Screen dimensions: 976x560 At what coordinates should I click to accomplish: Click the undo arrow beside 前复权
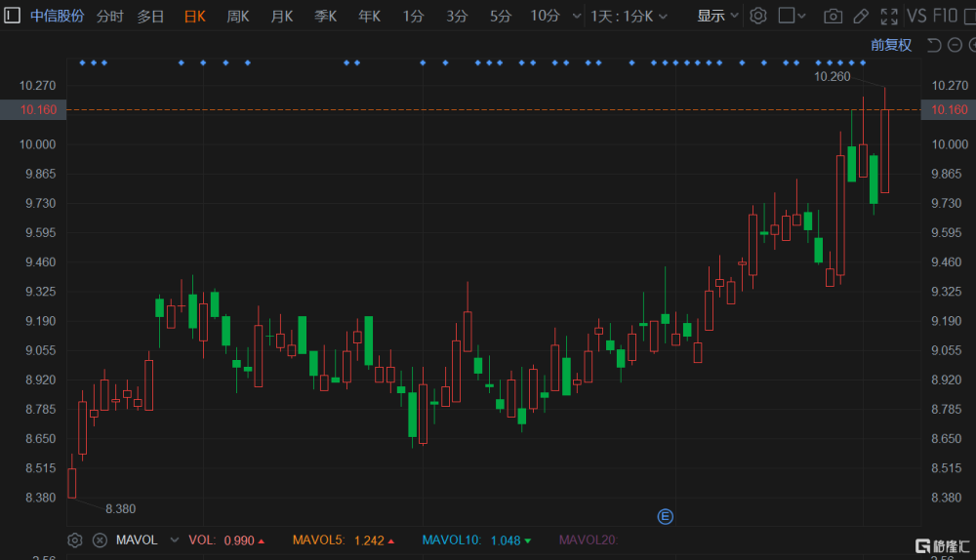932,45
